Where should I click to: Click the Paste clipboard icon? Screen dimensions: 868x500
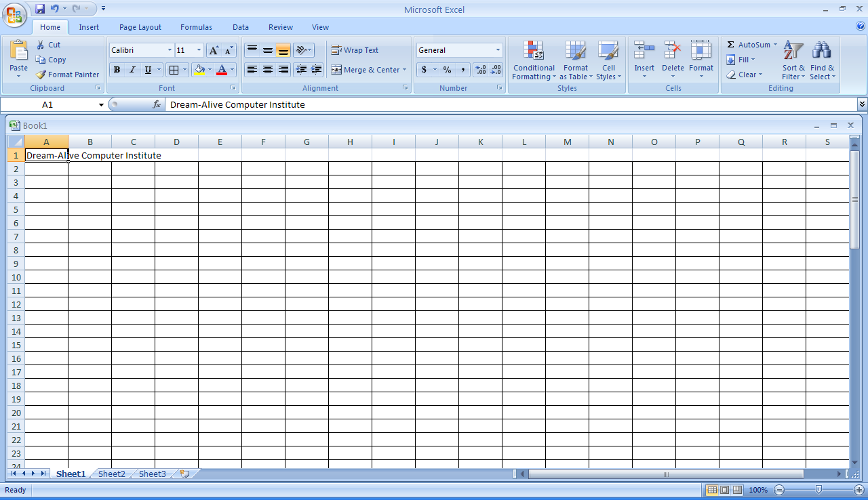pyautogui.click(x=19, y=51)
